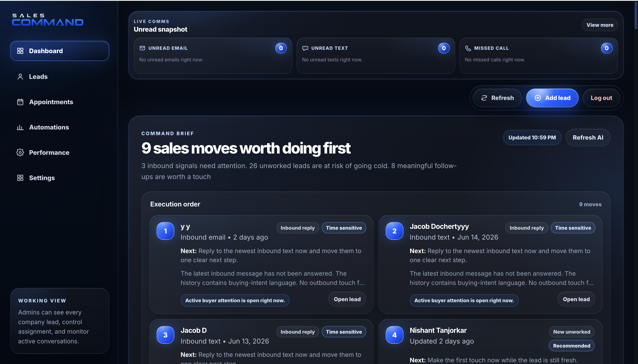Click y y's Active buyer attention pill
Screen dimensions: 638x364
(235, 301)
